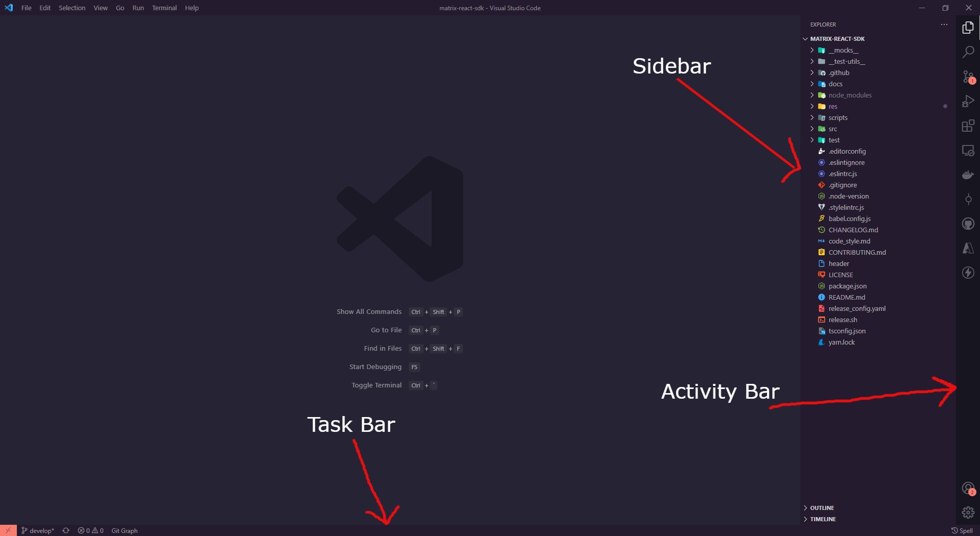This screenshot has width=980, height=536.
Task: Open the .node-version file
Action: [878, 196]
